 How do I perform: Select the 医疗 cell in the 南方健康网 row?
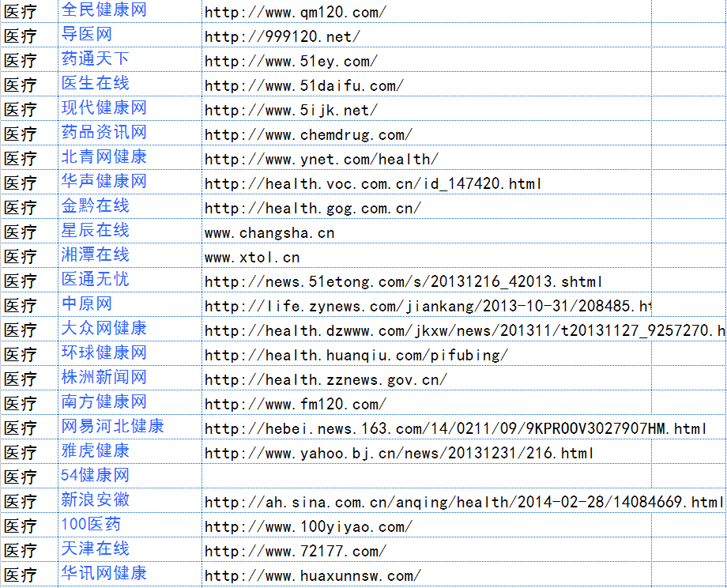click(29, 403)
